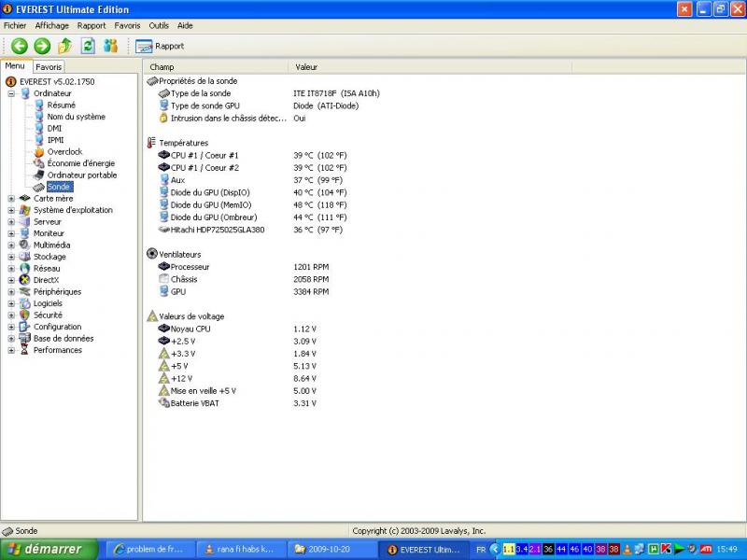Open the Fichier menu

coord(15,26)
